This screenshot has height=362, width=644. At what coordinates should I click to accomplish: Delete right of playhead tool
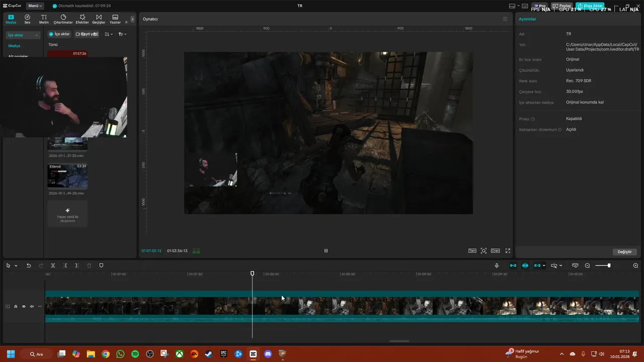[77, 265]
